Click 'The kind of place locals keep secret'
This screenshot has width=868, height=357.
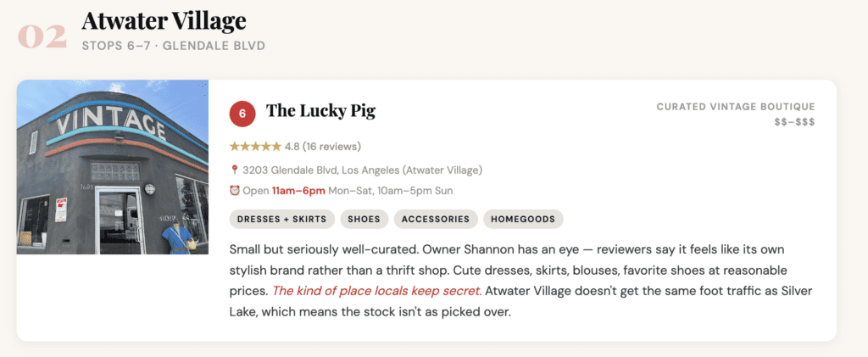pyautogui.click(x=376, y=291)
